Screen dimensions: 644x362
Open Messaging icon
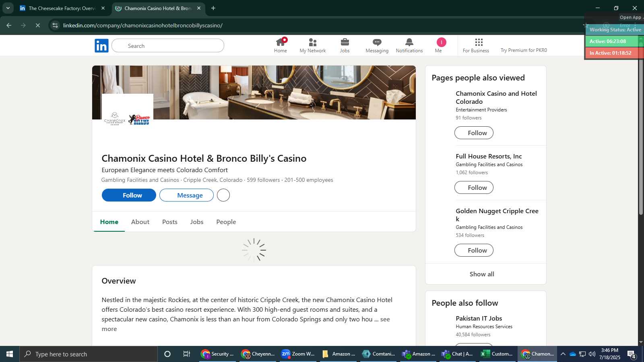pos(377,45)
